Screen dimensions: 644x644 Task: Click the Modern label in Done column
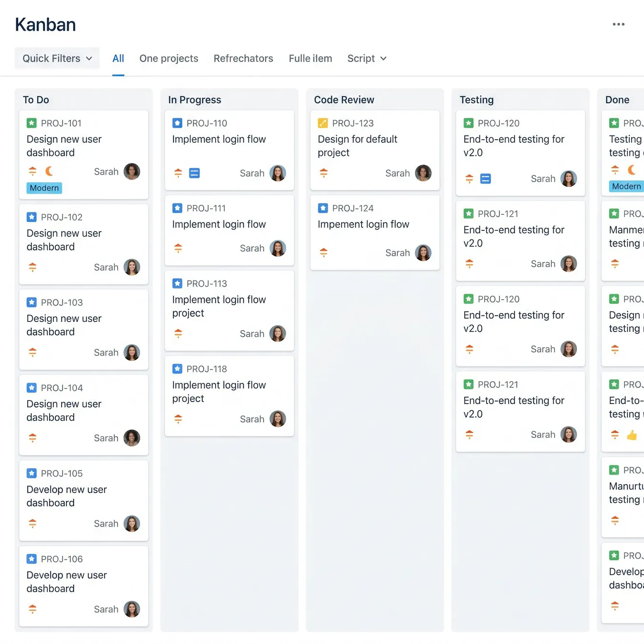pyautogui.click(x=626, y=186)
